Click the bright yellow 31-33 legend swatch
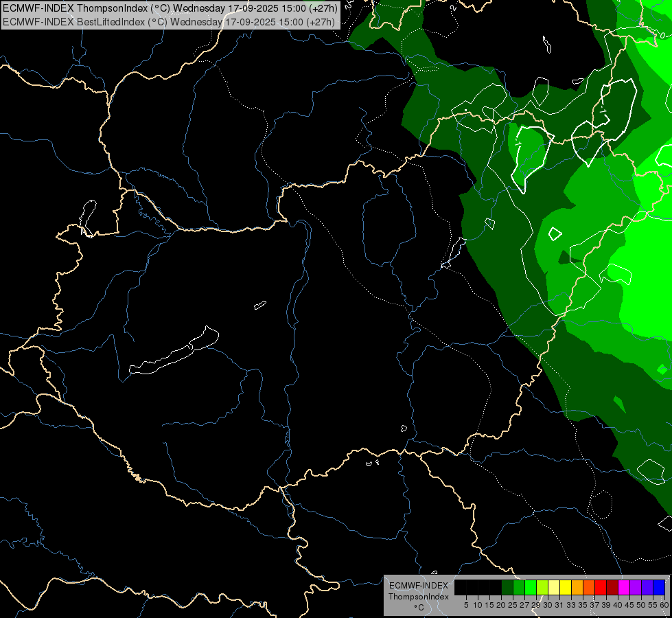The width and height of the screenshot is (672, 618). tap(566, 587)
